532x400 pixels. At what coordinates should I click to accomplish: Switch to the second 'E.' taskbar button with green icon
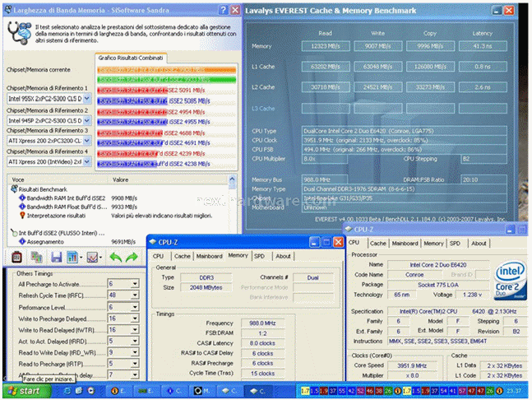coord(146,391)
